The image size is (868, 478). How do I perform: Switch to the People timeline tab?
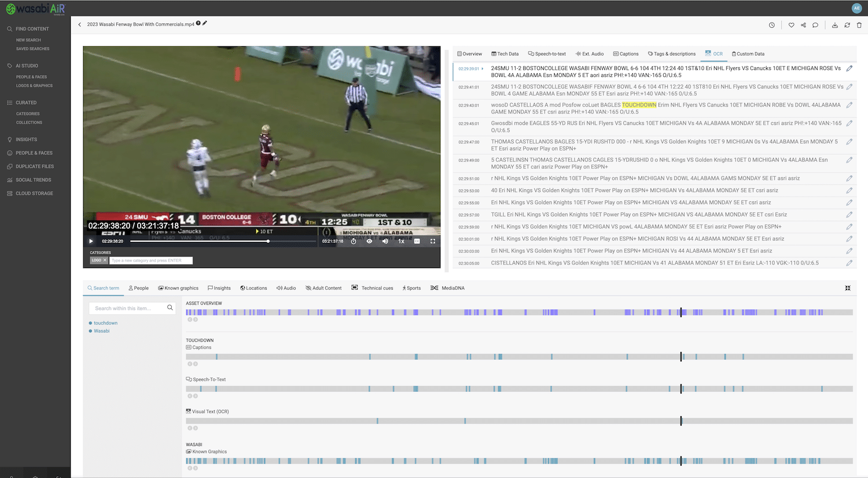click(139, 288)
